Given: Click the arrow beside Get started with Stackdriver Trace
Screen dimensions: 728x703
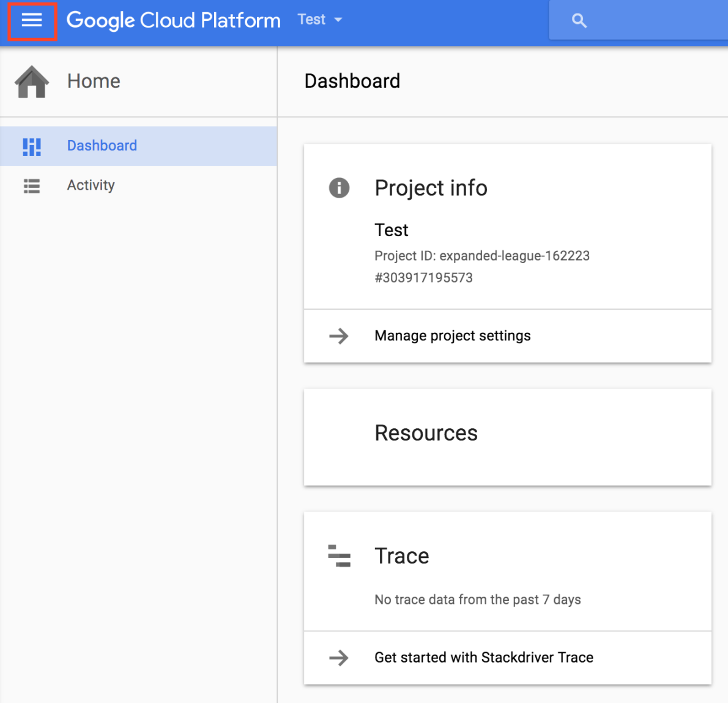Looking at the screenshot, I should pos(339,658).
